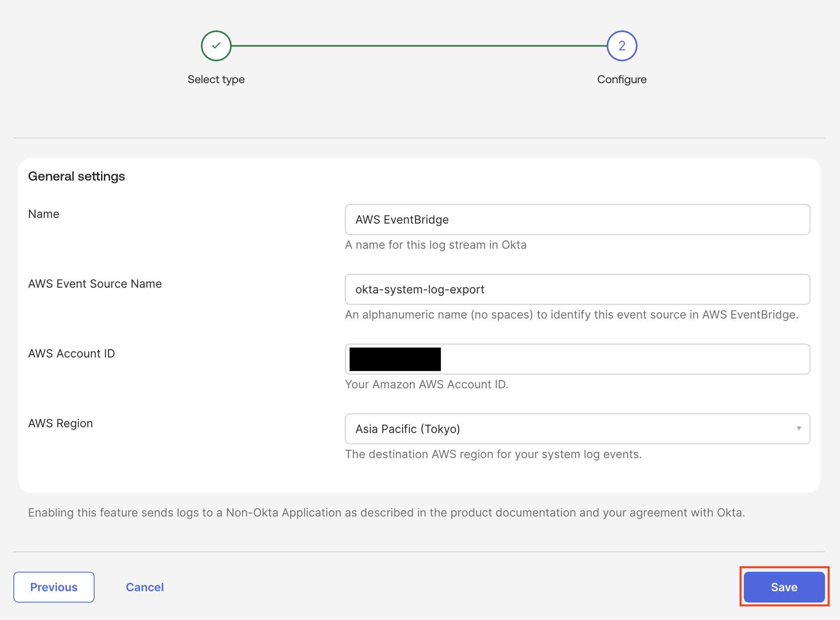The width and height of the screenshot is (840, 620).
Task: Click the 'AWS Region' label
Action: click(x=60, y=423)
